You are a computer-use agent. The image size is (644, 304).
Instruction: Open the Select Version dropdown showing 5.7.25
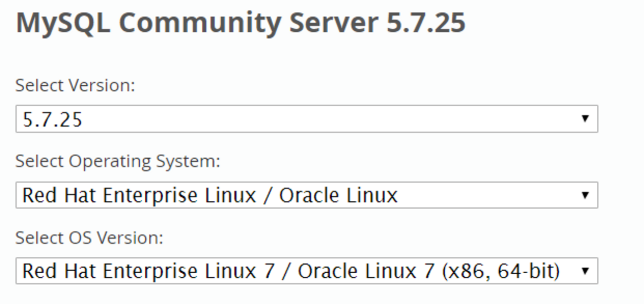307,119
